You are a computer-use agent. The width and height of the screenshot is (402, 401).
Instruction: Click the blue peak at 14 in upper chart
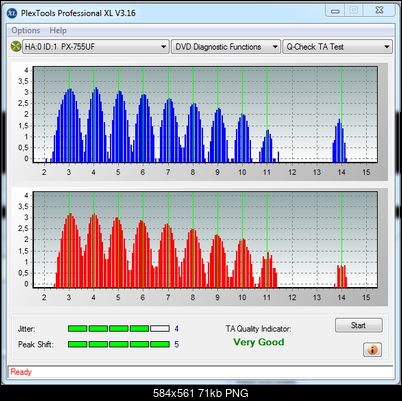(x=340, y=141)
